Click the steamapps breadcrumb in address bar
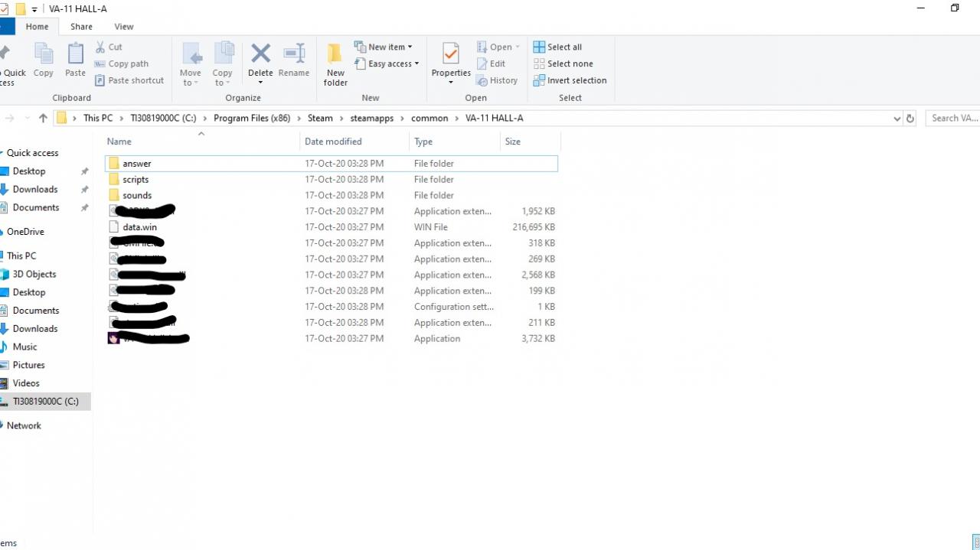 tap(371, 119)
